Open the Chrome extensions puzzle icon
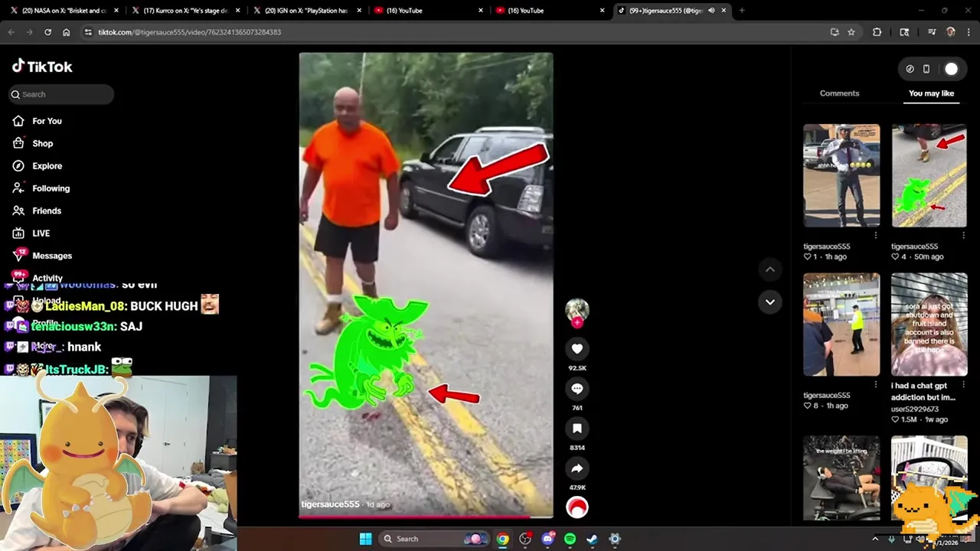 point(877,32)
